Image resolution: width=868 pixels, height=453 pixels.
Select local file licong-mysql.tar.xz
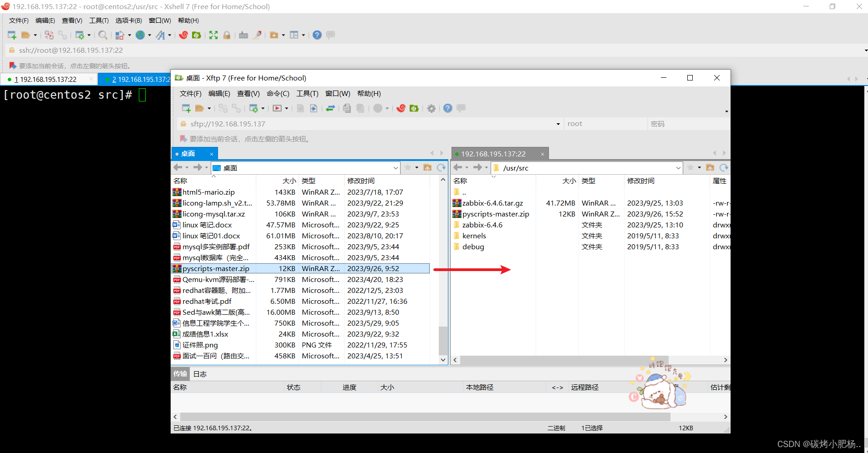(213, 214)
